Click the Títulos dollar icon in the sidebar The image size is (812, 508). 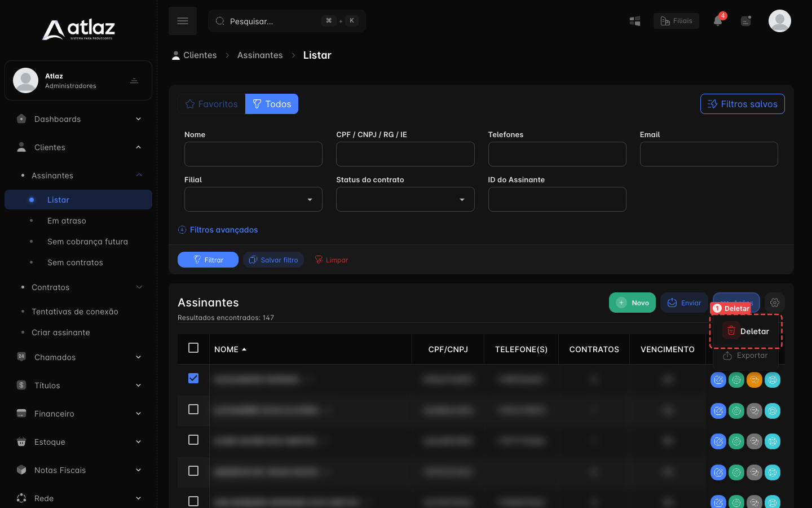pyautogui.click(x=21, y=385)
